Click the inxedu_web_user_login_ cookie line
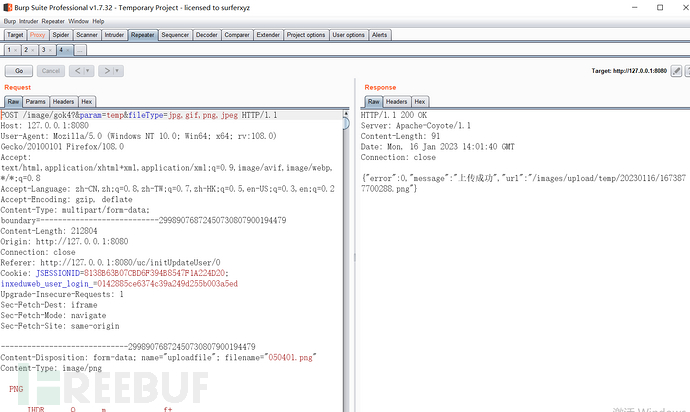This screenshot has width=690, height=412. point(119,284)
